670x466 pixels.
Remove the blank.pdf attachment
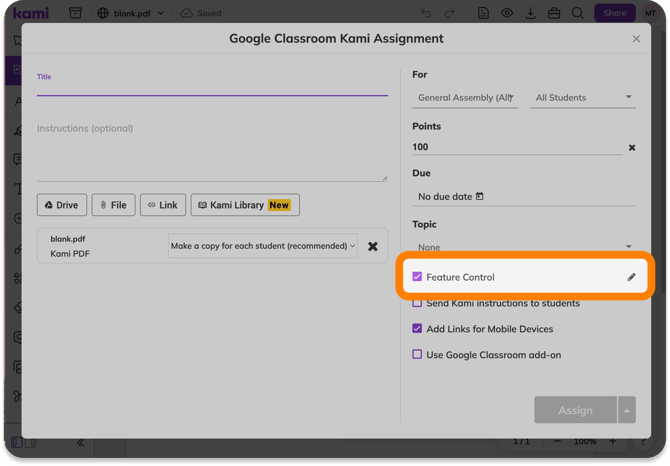(x=373, y=246)
